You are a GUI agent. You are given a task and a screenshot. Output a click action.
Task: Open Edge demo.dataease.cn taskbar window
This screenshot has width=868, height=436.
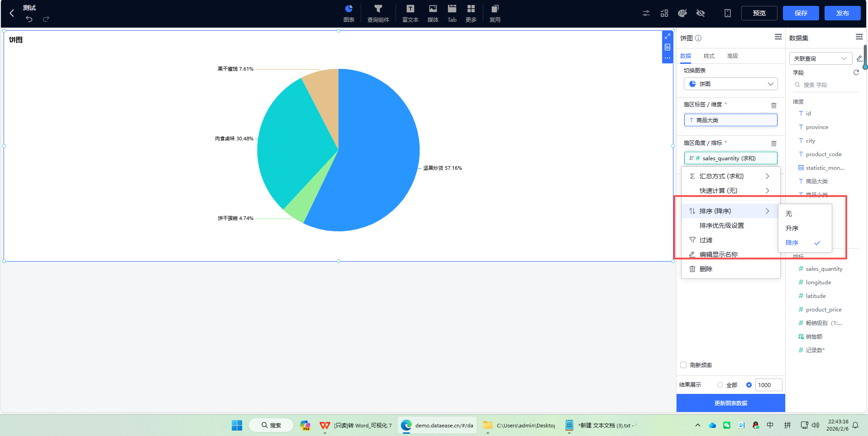pos(437,425)
